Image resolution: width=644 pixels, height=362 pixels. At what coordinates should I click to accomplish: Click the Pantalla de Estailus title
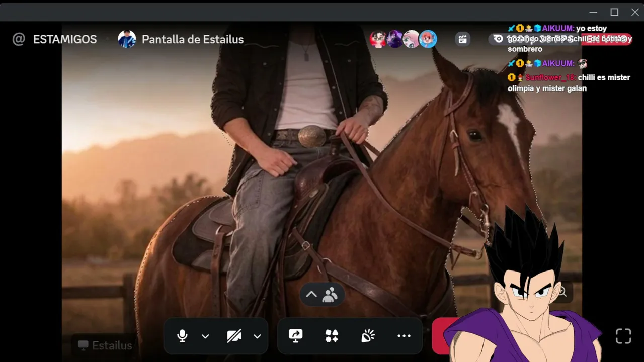(x=193, y=39)
